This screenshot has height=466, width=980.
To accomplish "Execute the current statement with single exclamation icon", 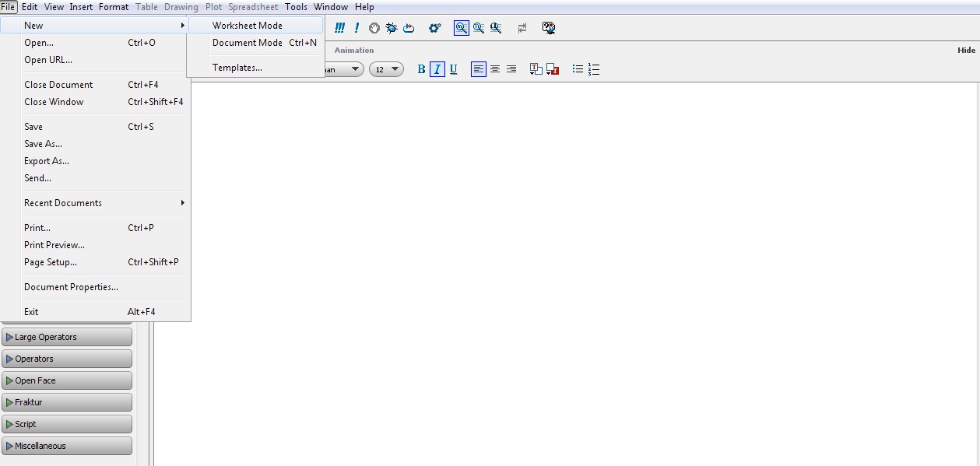I will (356, 27).
